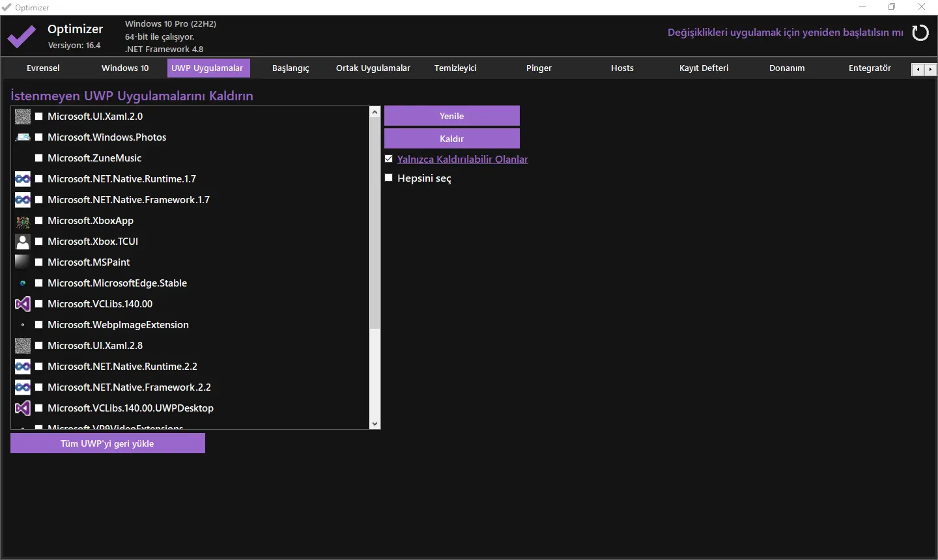Check the Microsoft.ZuneMusic checkbox
This screenshot has height=560, width=938.
[39, 158]
